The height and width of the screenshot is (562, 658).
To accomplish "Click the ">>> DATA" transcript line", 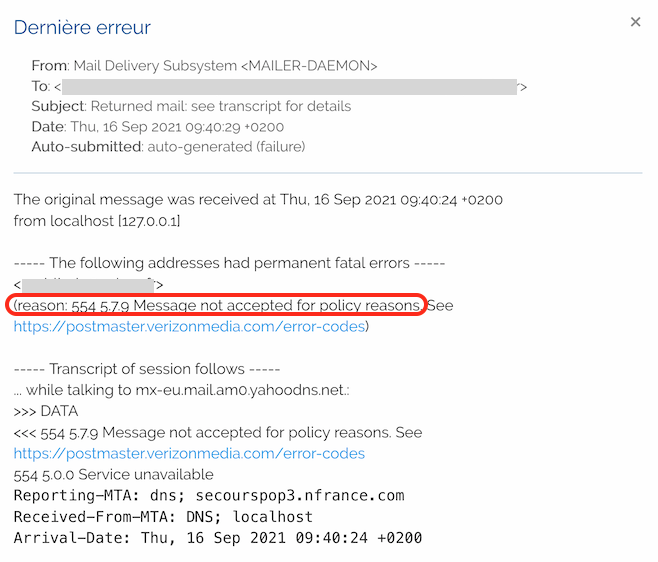I will 46,411.
